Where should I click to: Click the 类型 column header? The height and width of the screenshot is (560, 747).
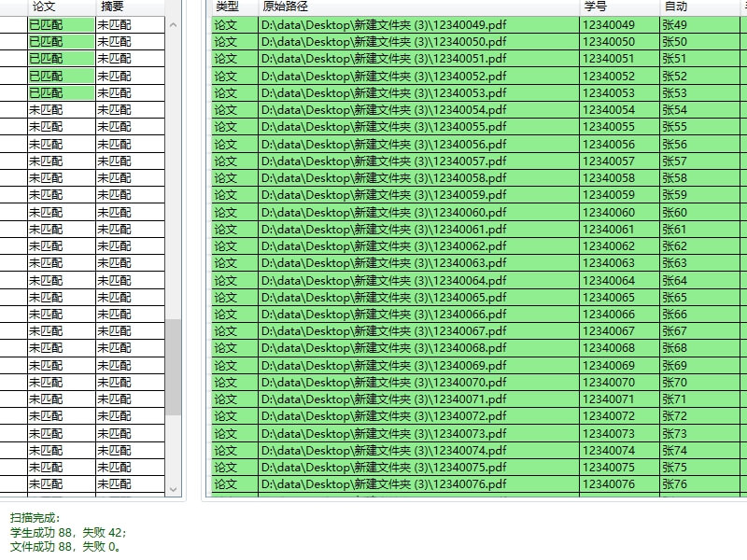point(227,7)
